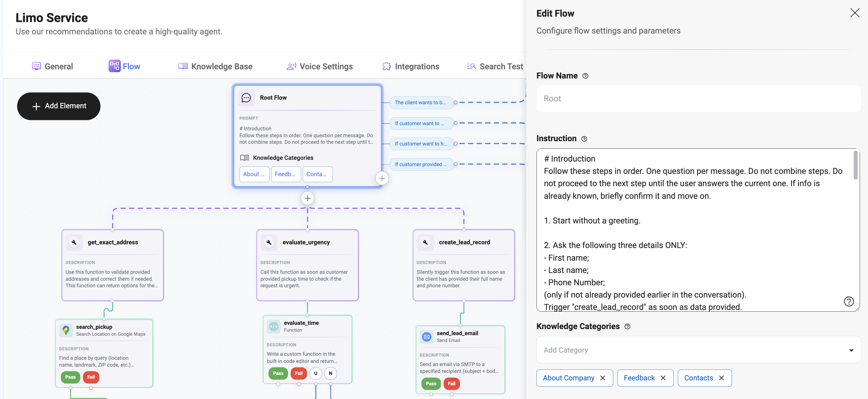The width and height of the screenshot is (868, 399).
Task: Click the evaluate_time code function icon
Action: point(274,326)
